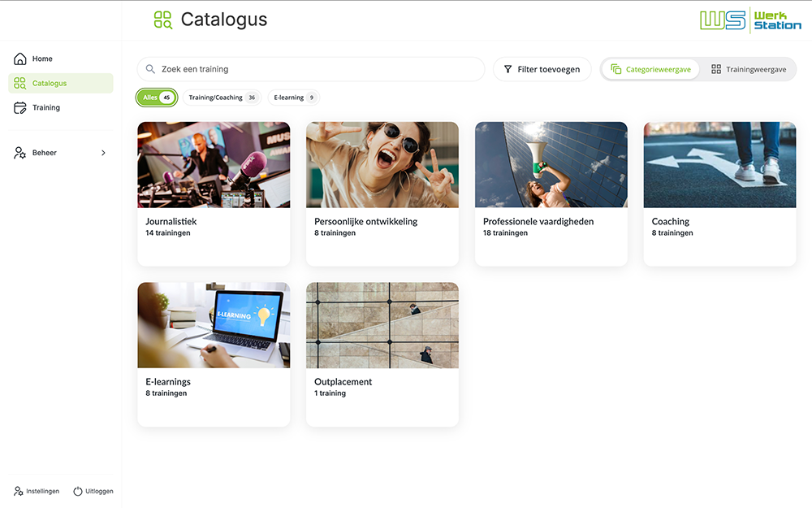Switch to Trainingweergave view

click(749, 69)
